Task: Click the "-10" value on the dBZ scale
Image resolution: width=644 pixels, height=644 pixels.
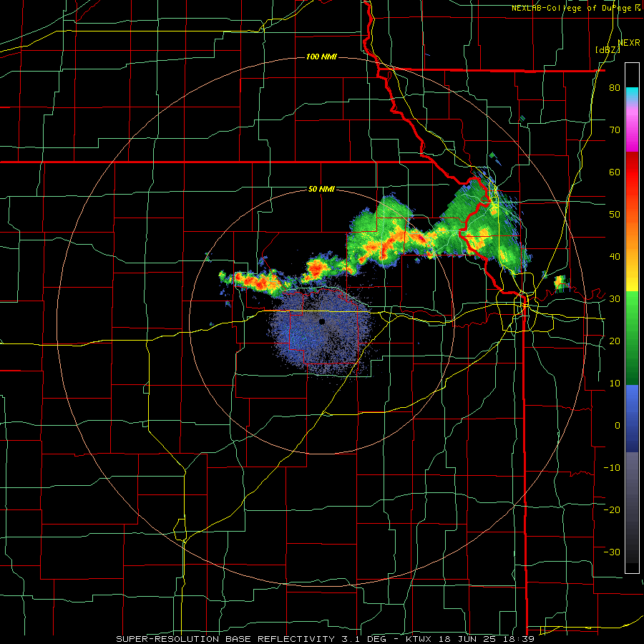Action: coord(612,468)
